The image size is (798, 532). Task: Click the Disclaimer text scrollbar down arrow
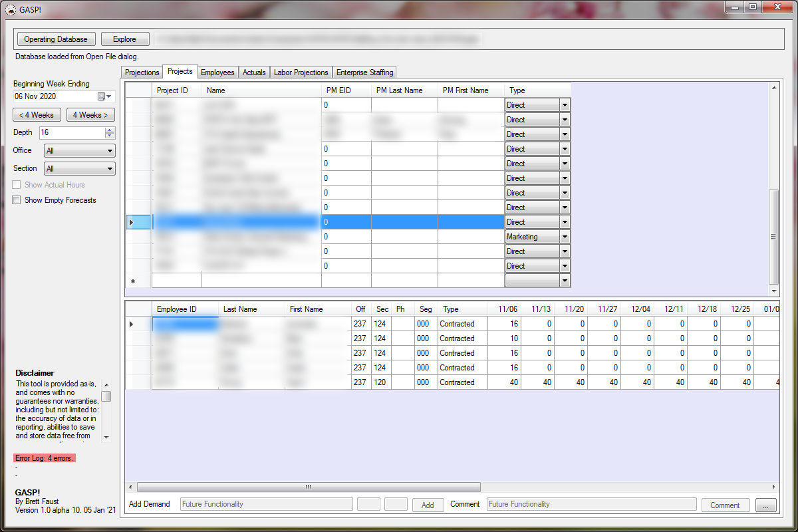(x=106, y=438)
